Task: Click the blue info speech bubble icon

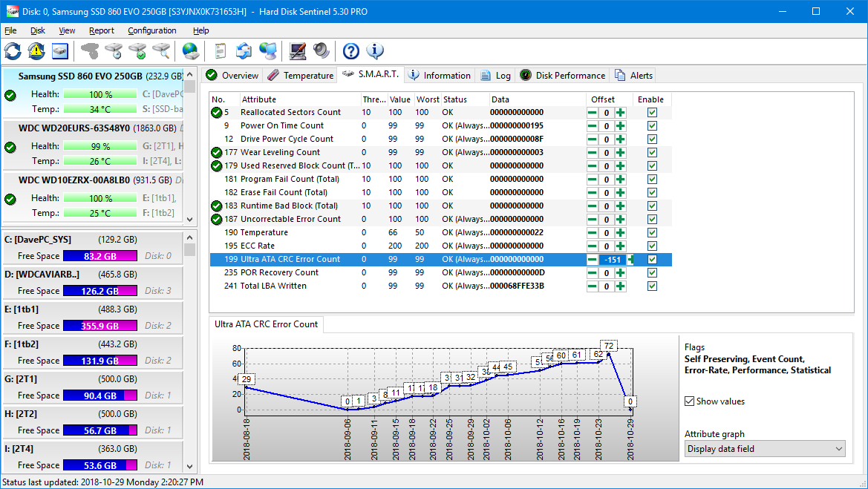Action: pos(375,51)
